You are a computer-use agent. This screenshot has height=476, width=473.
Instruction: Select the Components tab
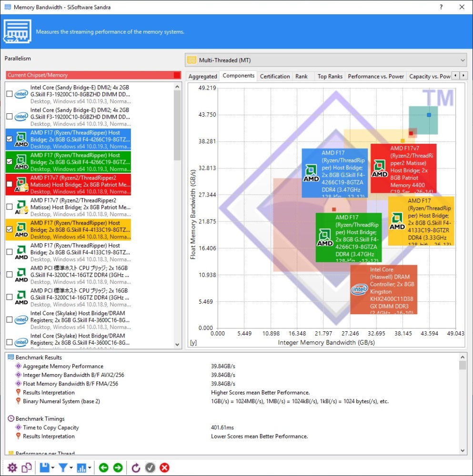pos(239,76)
